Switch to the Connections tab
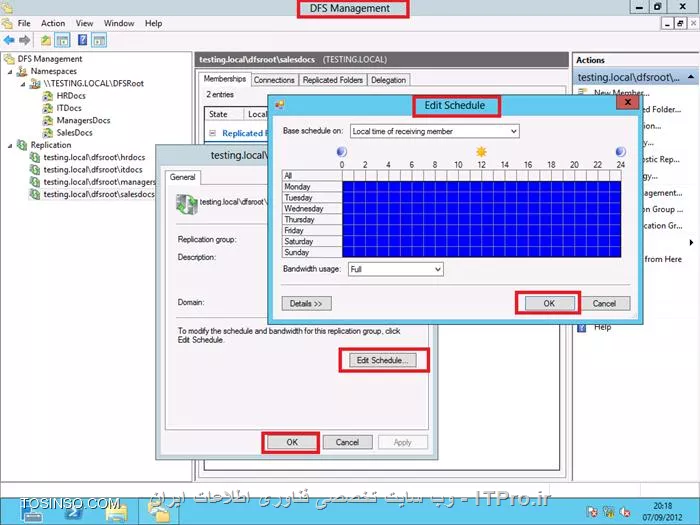The width and height of the screenshot is (700, 525). coord(274,80)
